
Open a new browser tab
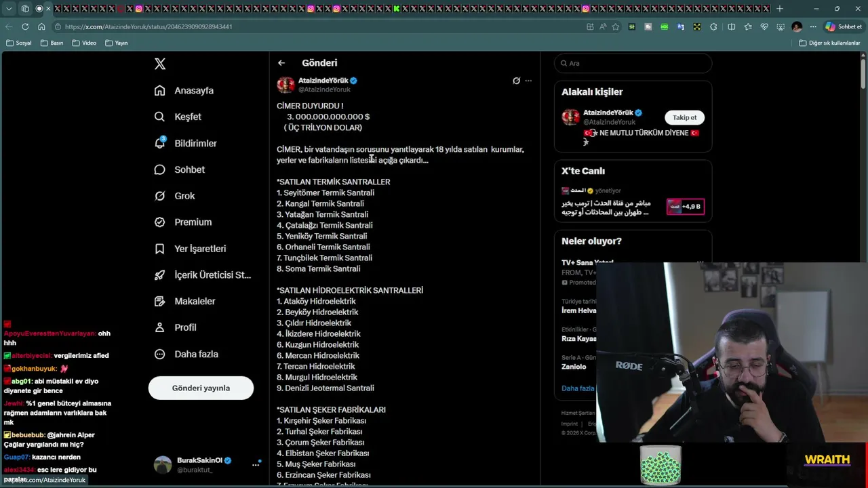click(780, 9)
